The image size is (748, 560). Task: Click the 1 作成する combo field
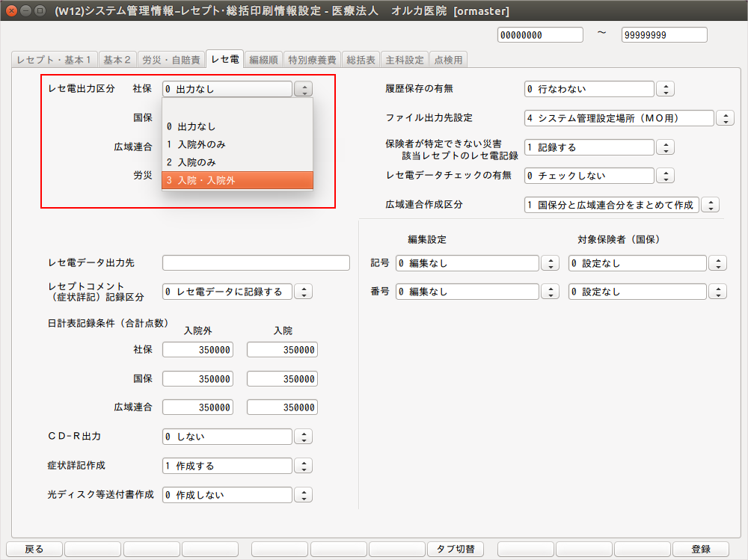pyautogui.click(x=227, y=466)
